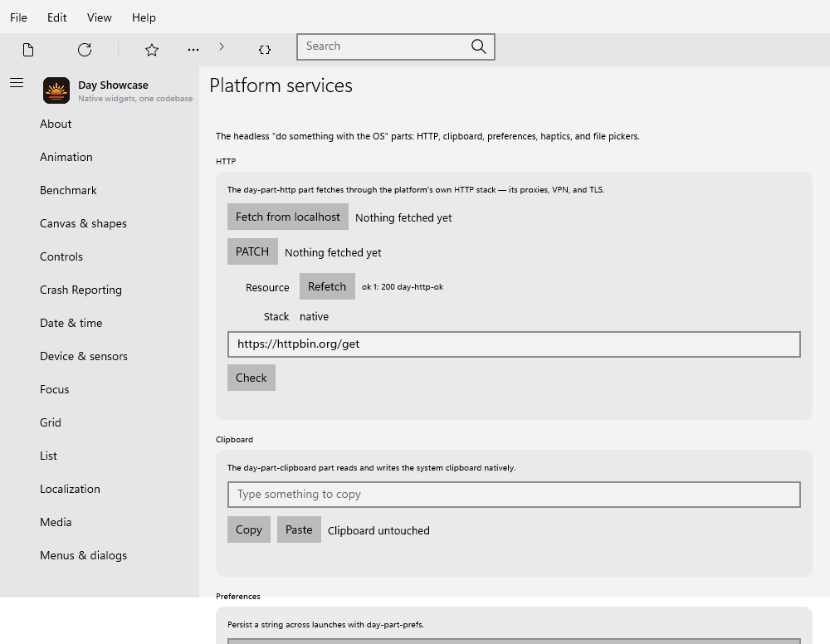830x644 pixels.
Task: Click the 'Preferences' section label
Action: click(x=238, y=597)
